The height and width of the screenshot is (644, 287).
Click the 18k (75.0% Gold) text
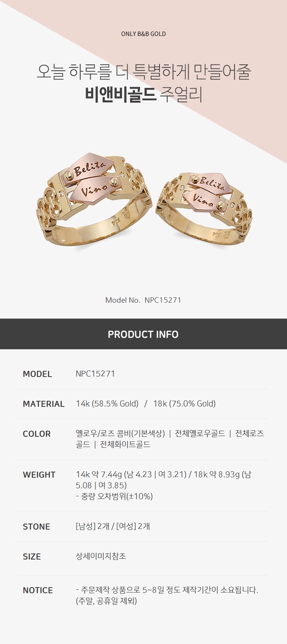pyautogui.click(x=184, y=404)
